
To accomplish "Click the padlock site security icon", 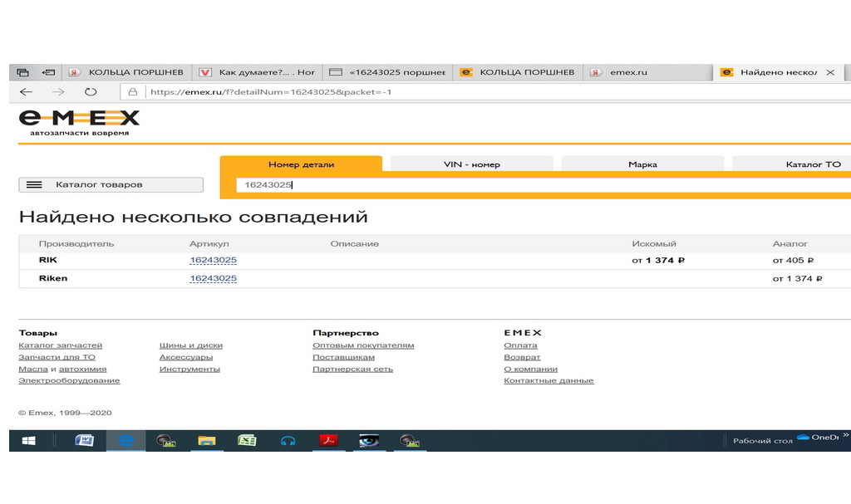I will click(132, 91).
